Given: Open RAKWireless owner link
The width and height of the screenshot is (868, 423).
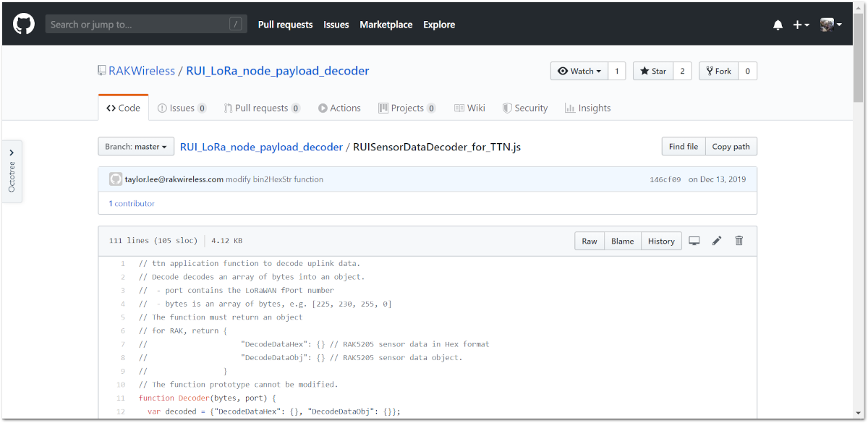Looking at the screenshot, I should (x=142, y=71).
